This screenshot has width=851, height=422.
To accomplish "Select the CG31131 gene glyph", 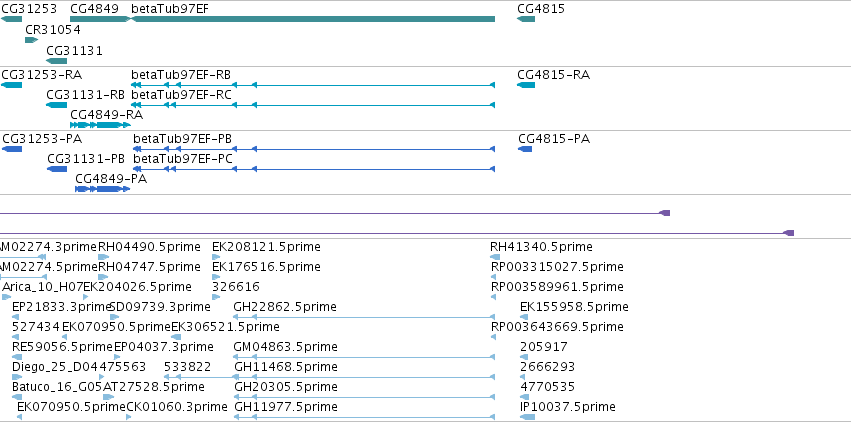I will [x=56, y=61].
